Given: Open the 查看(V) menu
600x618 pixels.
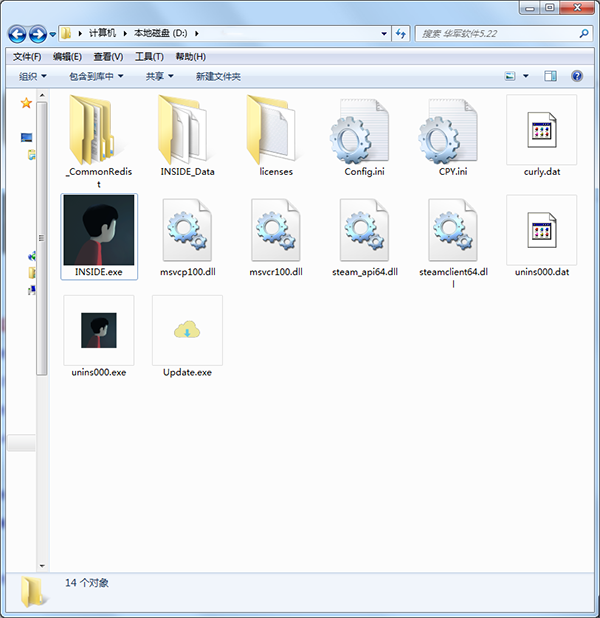Looking at the screenshot, I should tap(108, 57).
